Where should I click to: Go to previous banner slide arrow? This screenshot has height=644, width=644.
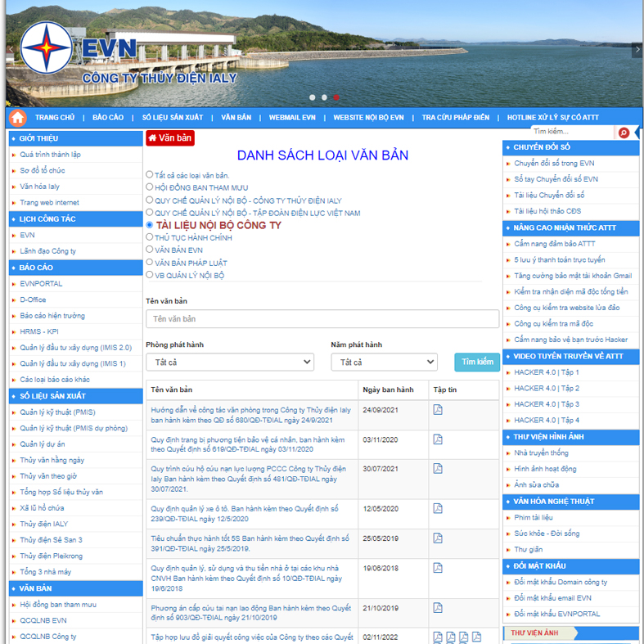[11, 49]
